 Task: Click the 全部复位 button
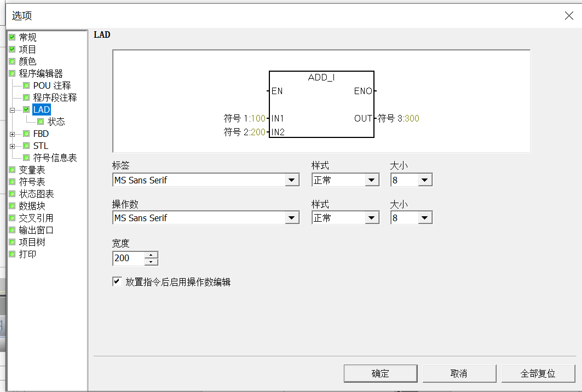click(x=538, y=373)
